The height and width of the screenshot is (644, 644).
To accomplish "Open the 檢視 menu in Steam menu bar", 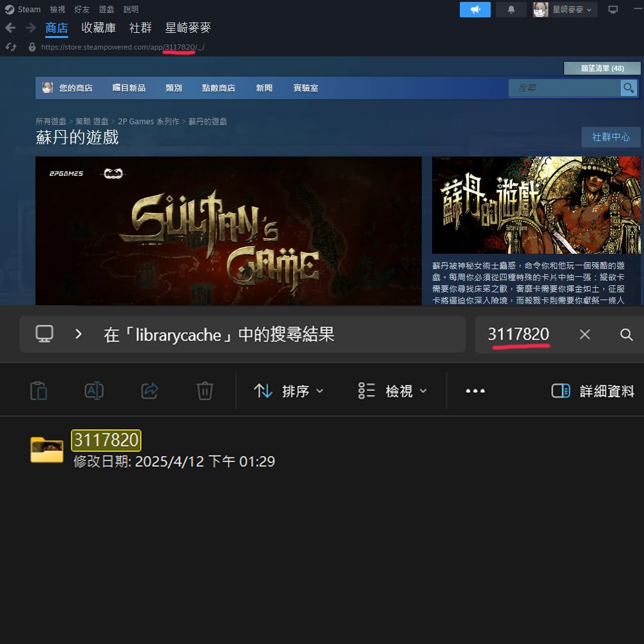I will pyautogui.click(x=57, y=9).
